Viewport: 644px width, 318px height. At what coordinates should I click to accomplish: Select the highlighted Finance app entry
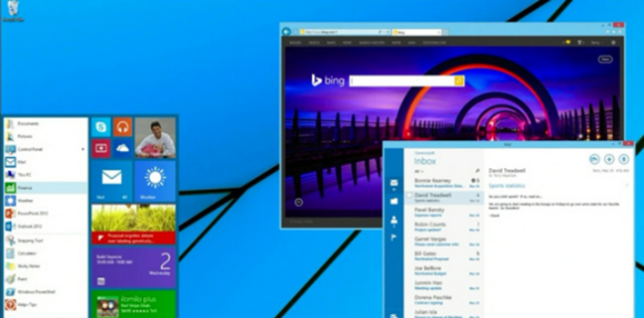tap(46, 188)
